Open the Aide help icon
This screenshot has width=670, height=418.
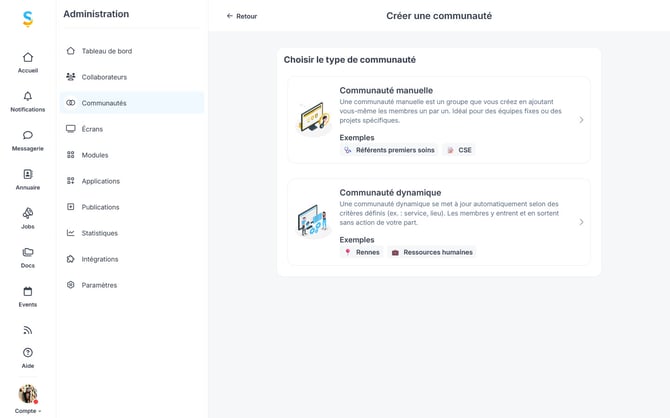coord(28,353)
